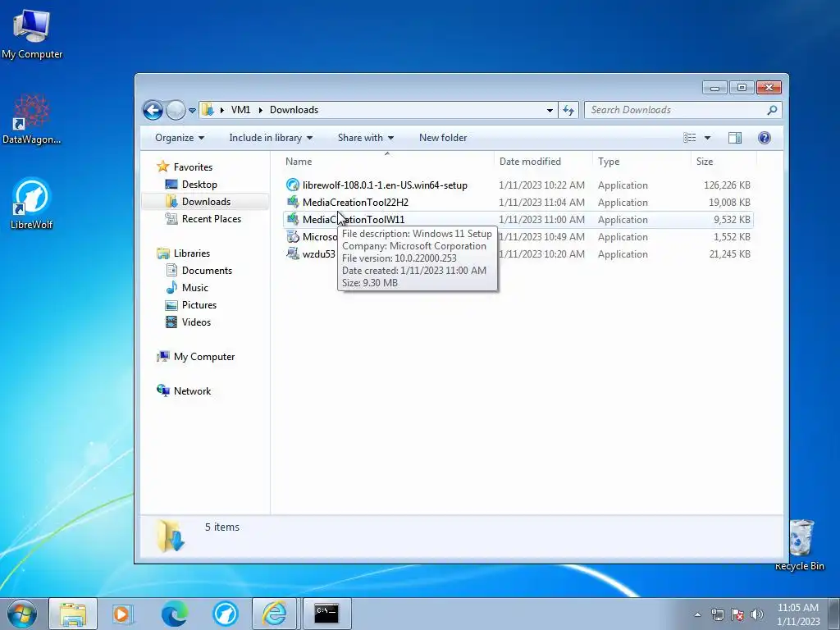The height and width of the screenshot is (630, 840).
Task: Toggle the preview pane button
Action: [735, 138]
